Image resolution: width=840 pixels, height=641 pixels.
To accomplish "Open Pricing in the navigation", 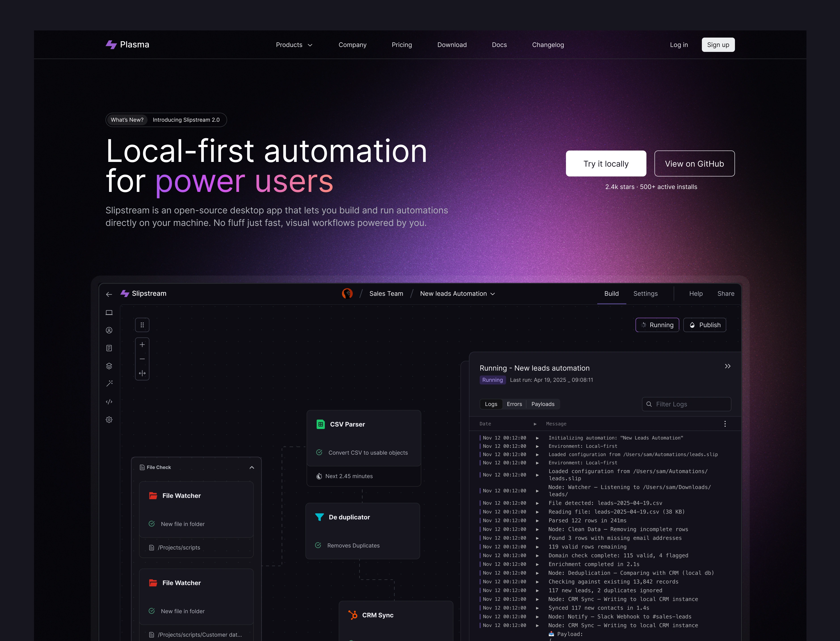I will [402, 45].
